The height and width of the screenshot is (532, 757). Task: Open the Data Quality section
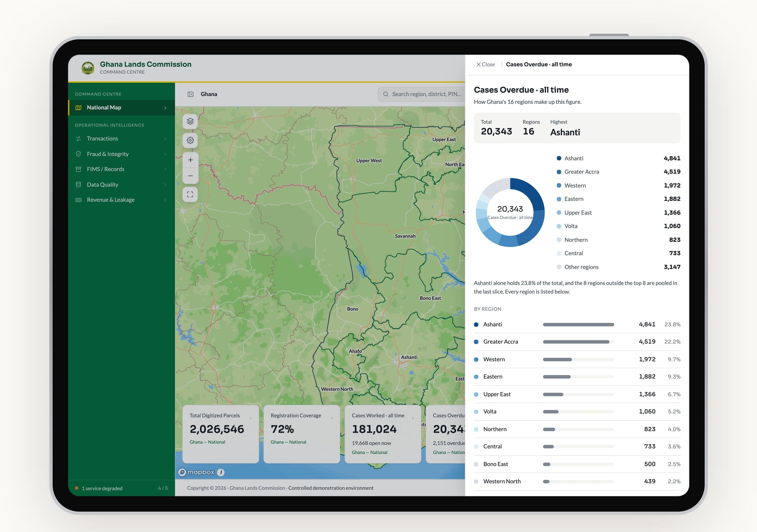(x=122, y=185)
